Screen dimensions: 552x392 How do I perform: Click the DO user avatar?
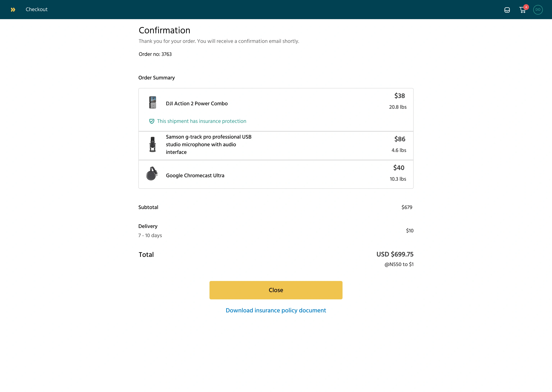(x=538, y=10)
